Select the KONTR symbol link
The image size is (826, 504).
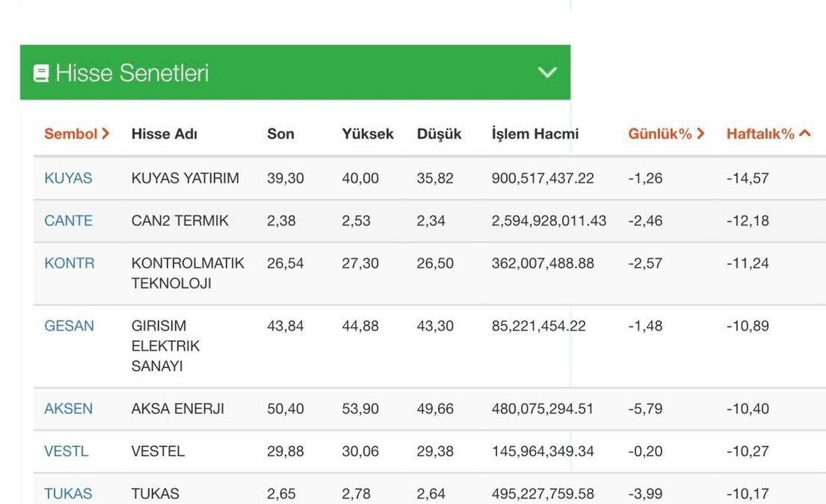tap(68, 262)
